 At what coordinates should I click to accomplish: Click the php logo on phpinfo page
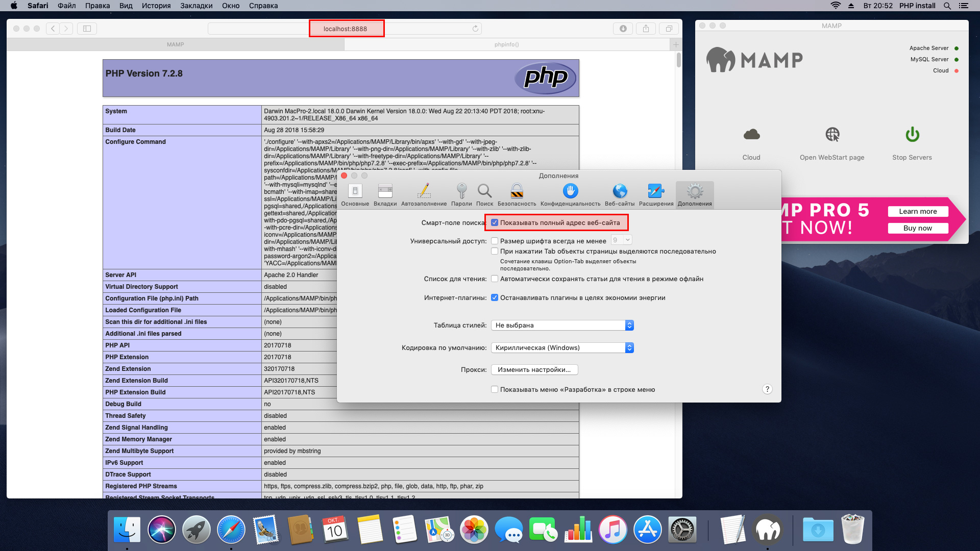pos(546,78)
